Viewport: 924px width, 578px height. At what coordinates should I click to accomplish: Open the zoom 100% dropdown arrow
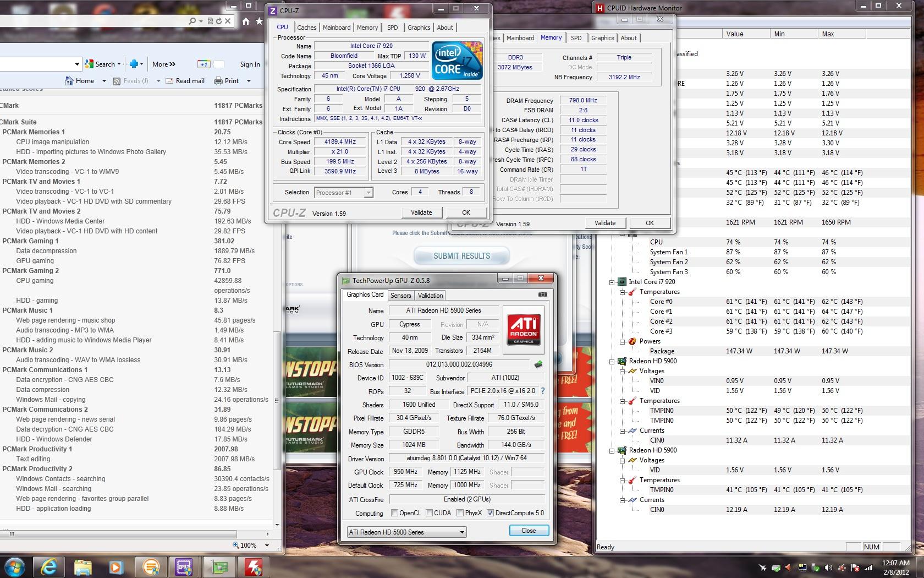pyautogui.click(x=267, y=546)
